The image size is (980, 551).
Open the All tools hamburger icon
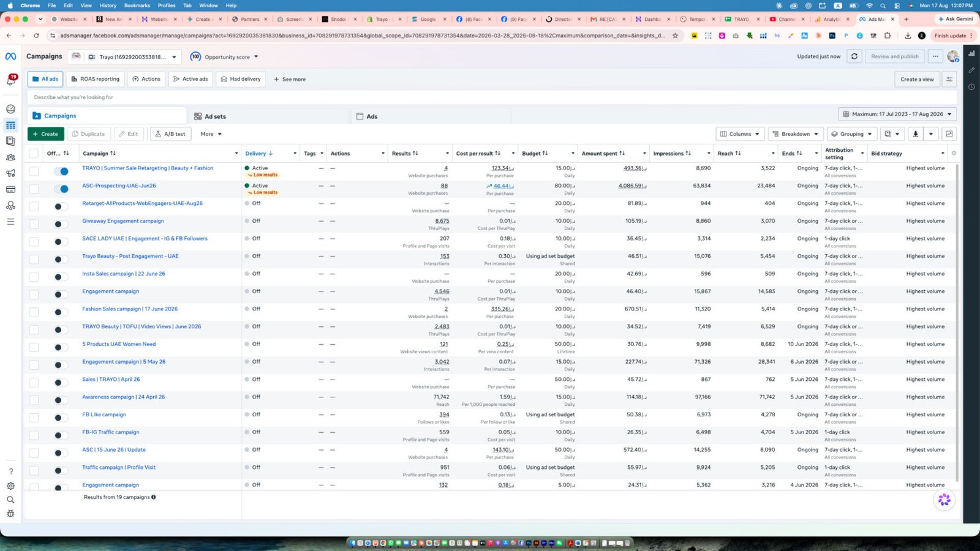pos(10,222)
